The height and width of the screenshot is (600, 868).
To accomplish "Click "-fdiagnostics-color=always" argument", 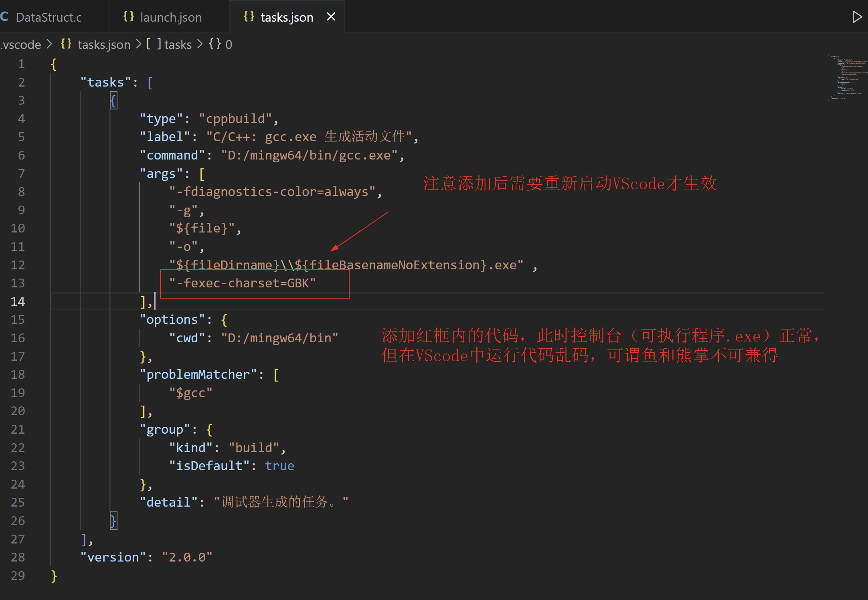I will click(x=272, y=192).
